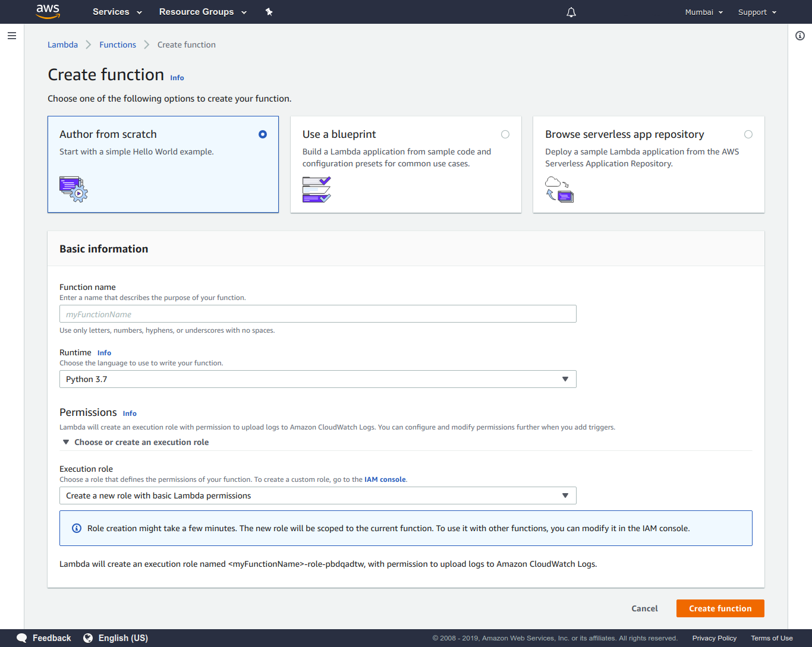Collapse Choose or create an execution role
Image resolution: width=812 pixels, height=647 pixels.
tap(136, 442)
